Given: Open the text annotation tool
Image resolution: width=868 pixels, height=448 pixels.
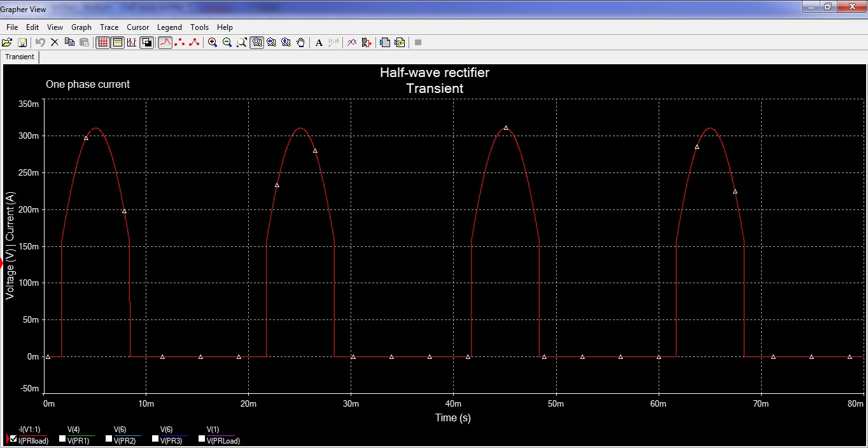Looking at the screenshot, I should pyautogui.click(x=319, y=42).
